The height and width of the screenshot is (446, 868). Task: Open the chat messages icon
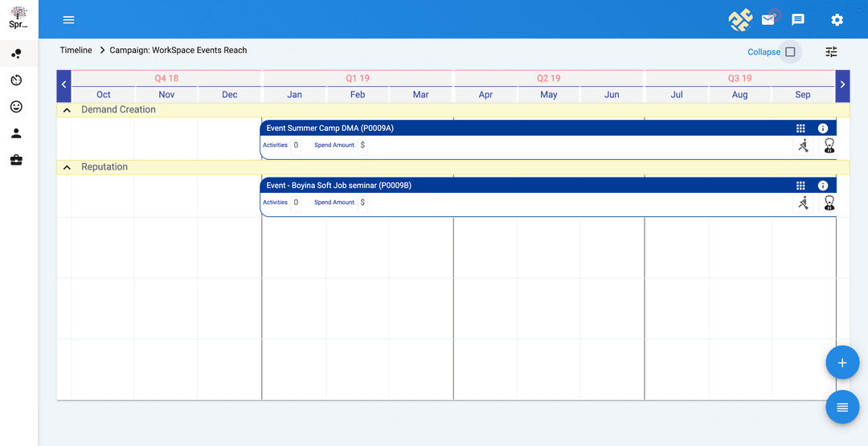tap(798, 20)
